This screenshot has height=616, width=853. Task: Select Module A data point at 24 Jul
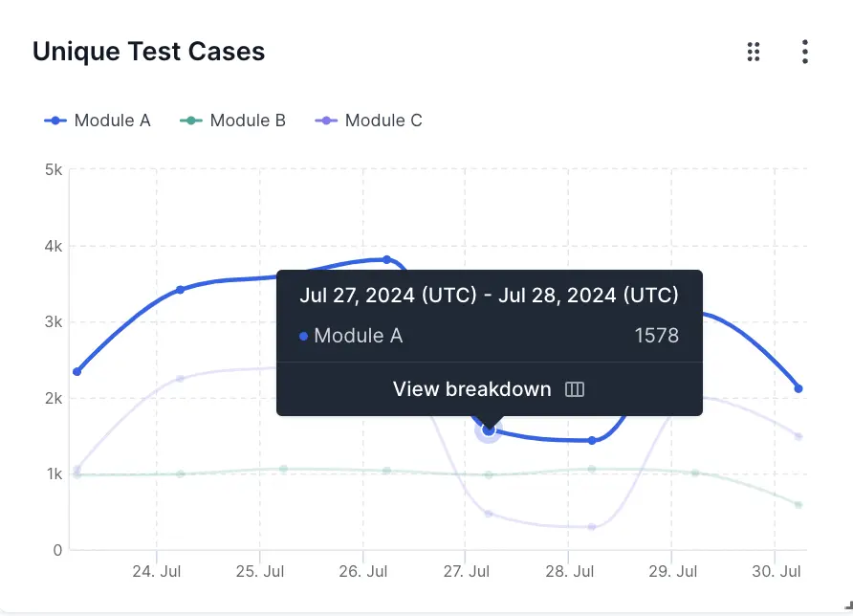coord(180,289)
